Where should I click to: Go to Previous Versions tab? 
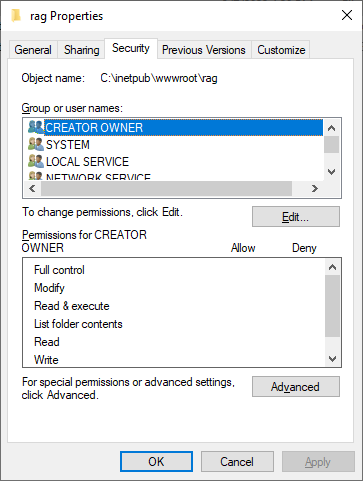pyautogui.click(x=204, y=50)
